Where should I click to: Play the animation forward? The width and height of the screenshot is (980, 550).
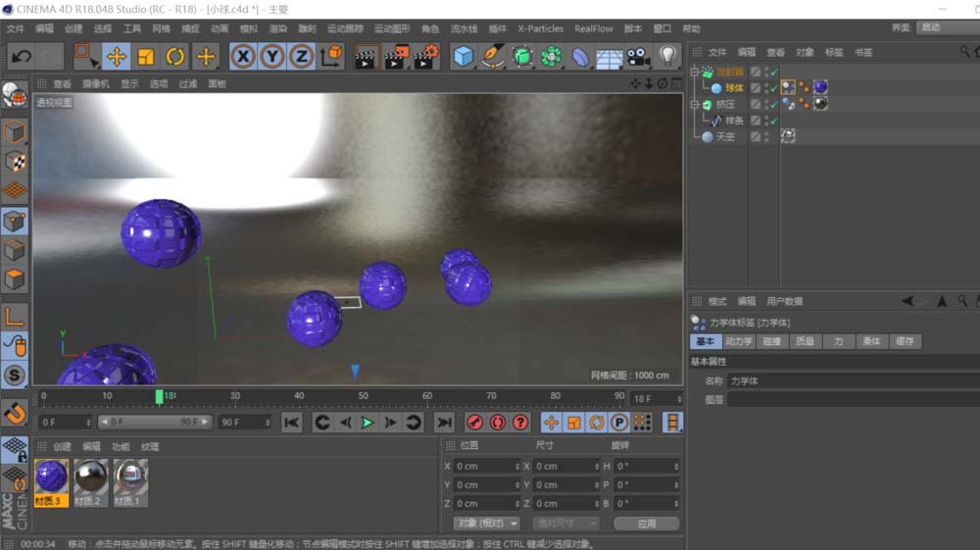click(x=367, y=423)
